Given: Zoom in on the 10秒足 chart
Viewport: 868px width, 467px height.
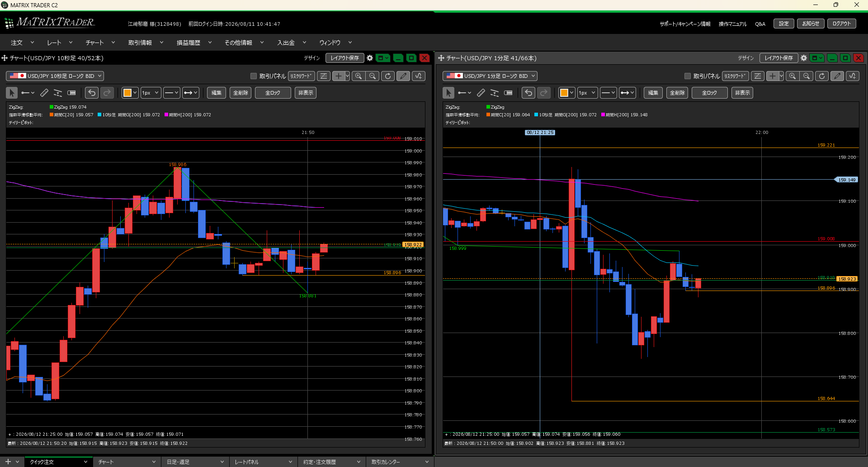Looking at the screenshot, I should click(359, 76).
